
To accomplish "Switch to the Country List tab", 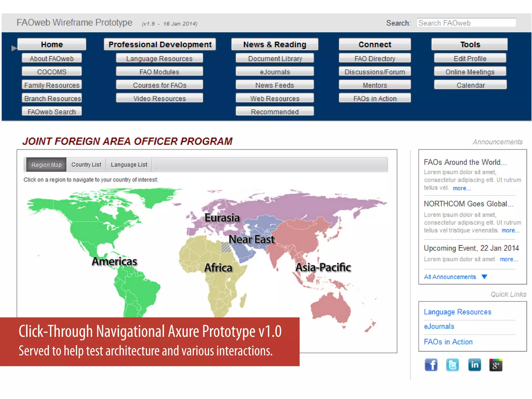I will (86, 165).
